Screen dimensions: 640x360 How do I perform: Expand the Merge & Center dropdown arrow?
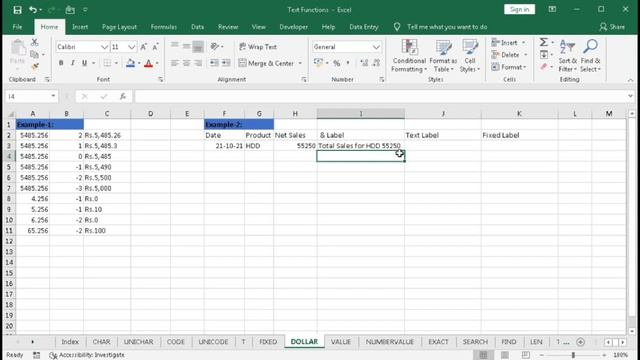tap(300, 63)
